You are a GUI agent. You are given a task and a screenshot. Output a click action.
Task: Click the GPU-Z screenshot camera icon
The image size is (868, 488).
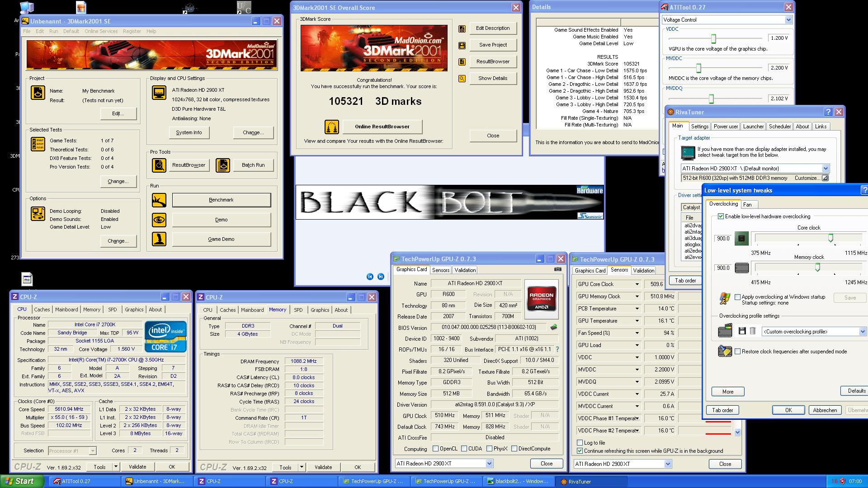(x=558, y=269)
